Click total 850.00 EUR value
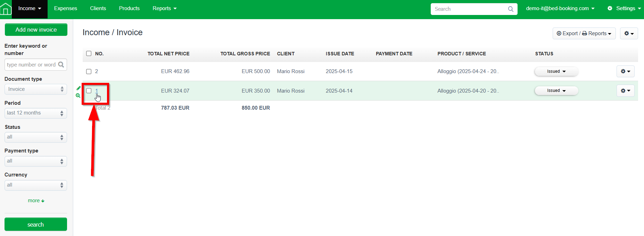Image resolution: width=644 pixels, height=236 pixels. (x=256, y=108)
